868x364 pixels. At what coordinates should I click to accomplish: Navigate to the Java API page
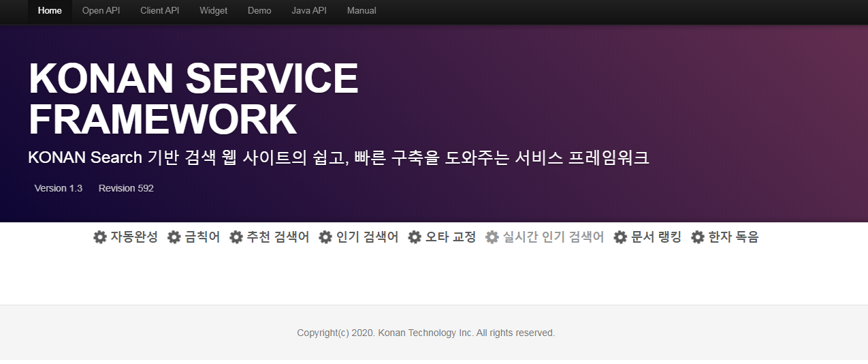(309, 11)
